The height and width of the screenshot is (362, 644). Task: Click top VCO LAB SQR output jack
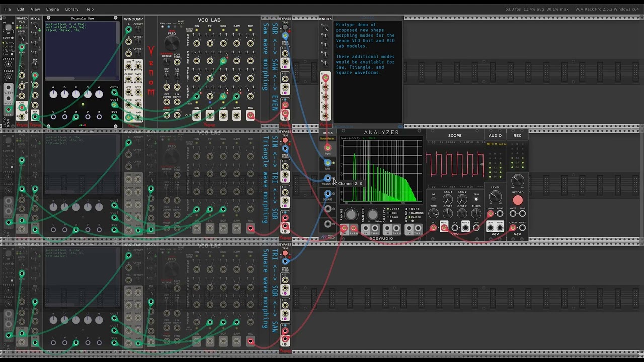click(223, 115)
